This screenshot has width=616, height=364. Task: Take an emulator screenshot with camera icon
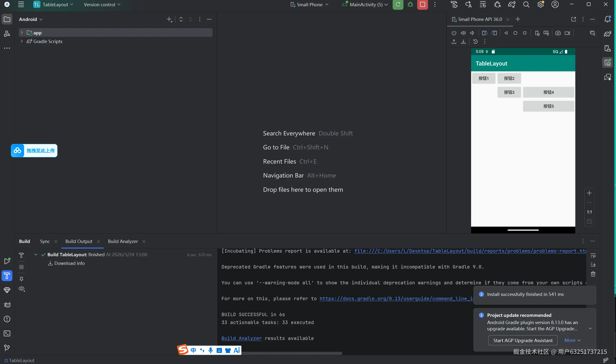click(558, 33)
